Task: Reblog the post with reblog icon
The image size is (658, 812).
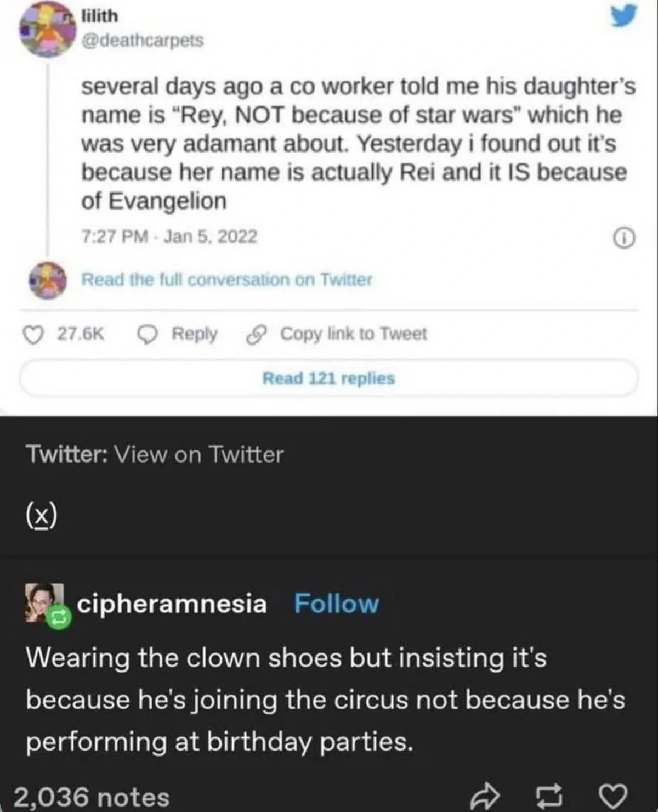Action: (x=548, y=796)
